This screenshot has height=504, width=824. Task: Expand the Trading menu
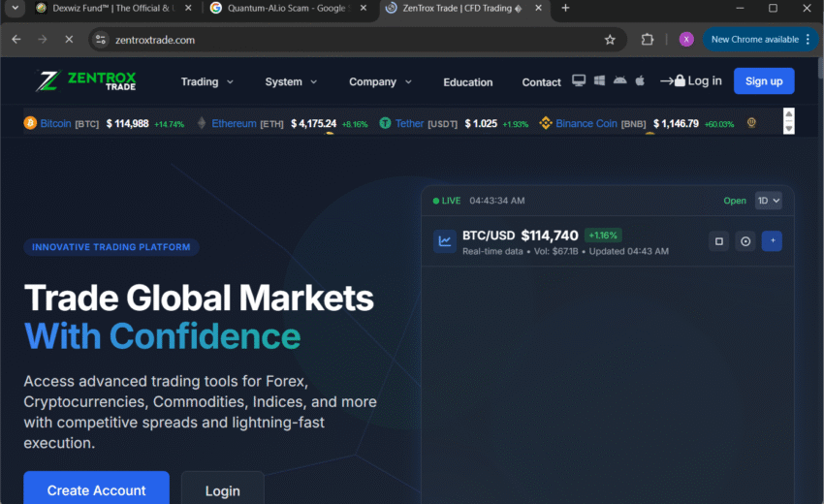207,82
